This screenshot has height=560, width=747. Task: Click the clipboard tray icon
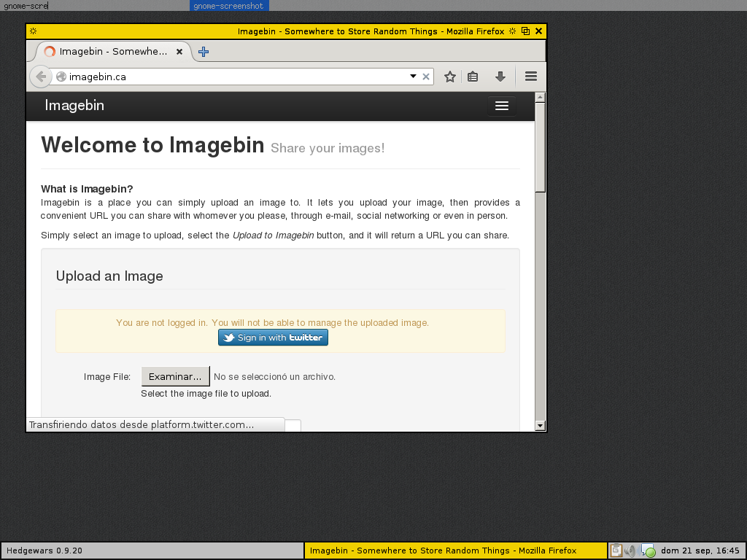coord(616,551)
